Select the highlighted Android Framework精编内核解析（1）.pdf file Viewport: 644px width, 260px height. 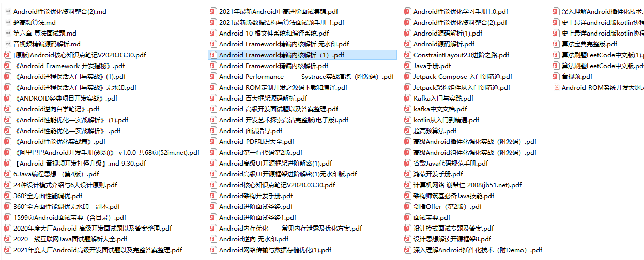(302, 55)
